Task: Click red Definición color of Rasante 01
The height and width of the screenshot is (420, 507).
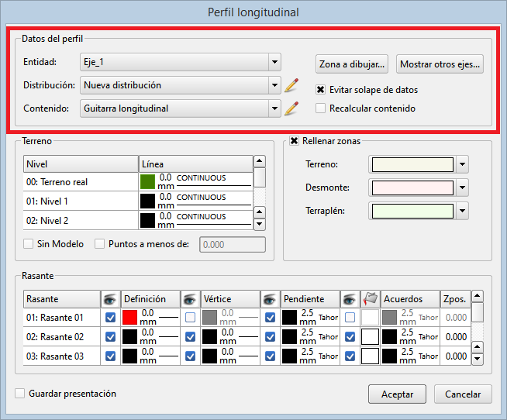Action: tap(129, 318)
